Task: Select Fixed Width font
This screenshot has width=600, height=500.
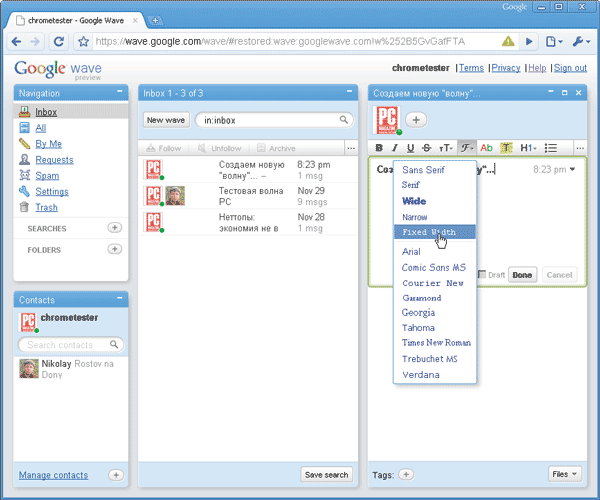Action: coord(435,232)
